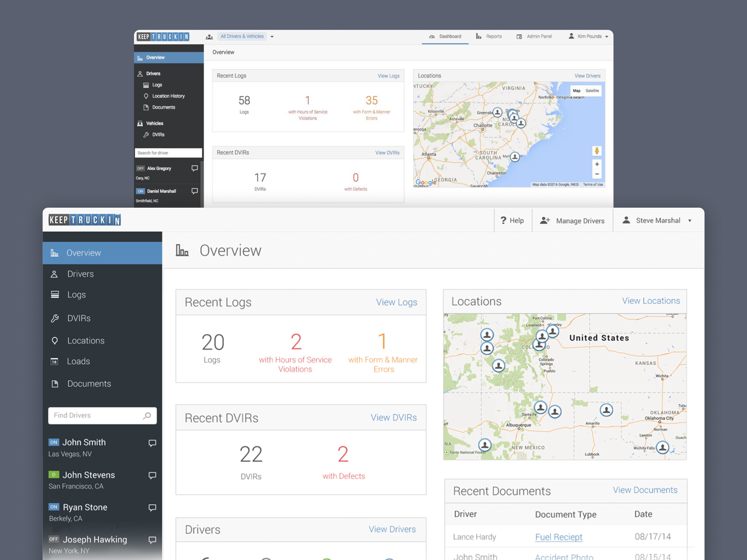The height and width of the screenshot is (560, 747).
Task: Open Logs from the sidebar icon
Action: (54, 294)
